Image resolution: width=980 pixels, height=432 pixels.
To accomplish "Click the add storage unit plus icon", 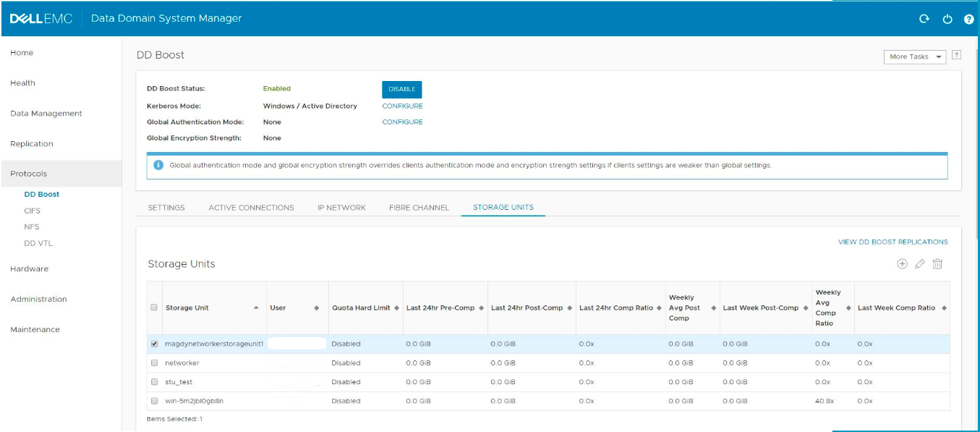I will click(x=902, y=264).
